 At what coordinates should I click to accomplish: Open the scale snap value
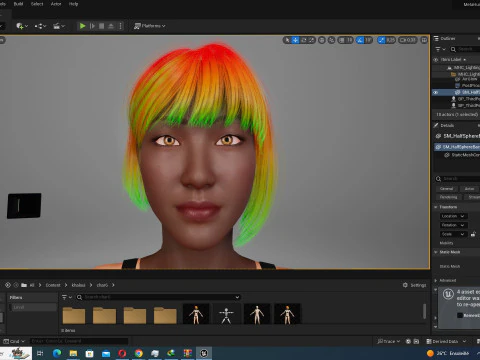[390, 40]
